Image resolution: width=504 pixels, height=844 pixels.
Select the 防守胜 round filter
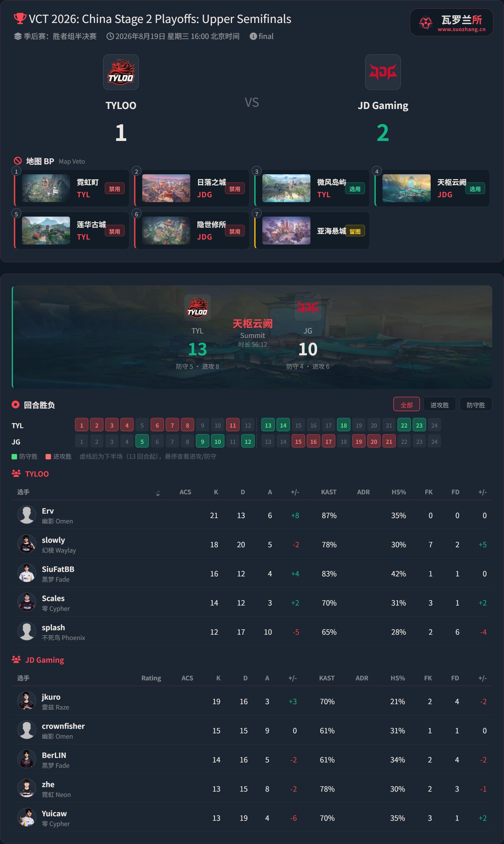tap(475, 405)
